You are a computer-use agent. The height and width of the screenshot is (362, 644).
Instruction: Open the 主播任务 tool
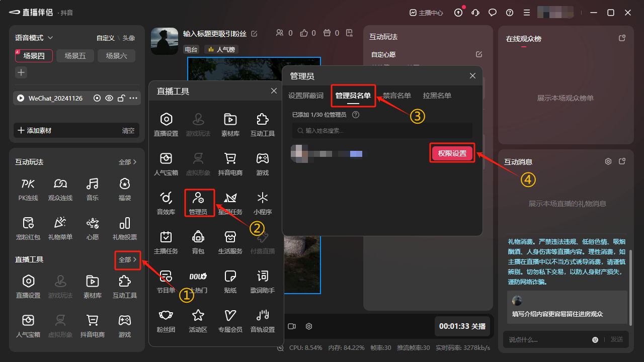(166, 242)
